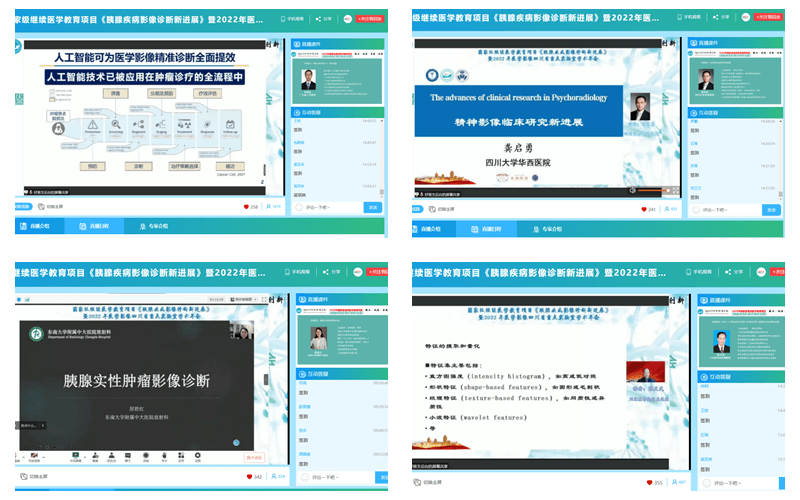
Task: Click share screen icon in the pancreatic tumor meeting toolbar
Action: (76, 456)
